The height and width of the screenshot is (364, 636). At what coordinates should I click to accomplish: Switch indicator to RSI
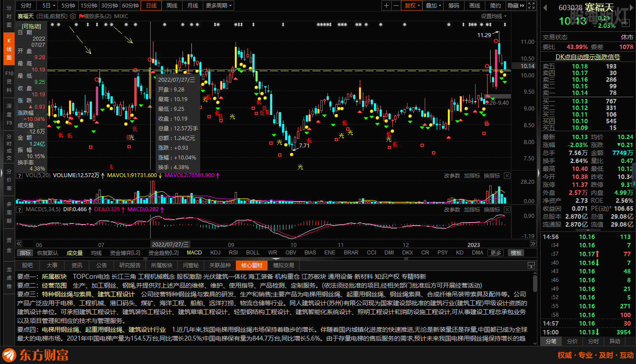233,253
